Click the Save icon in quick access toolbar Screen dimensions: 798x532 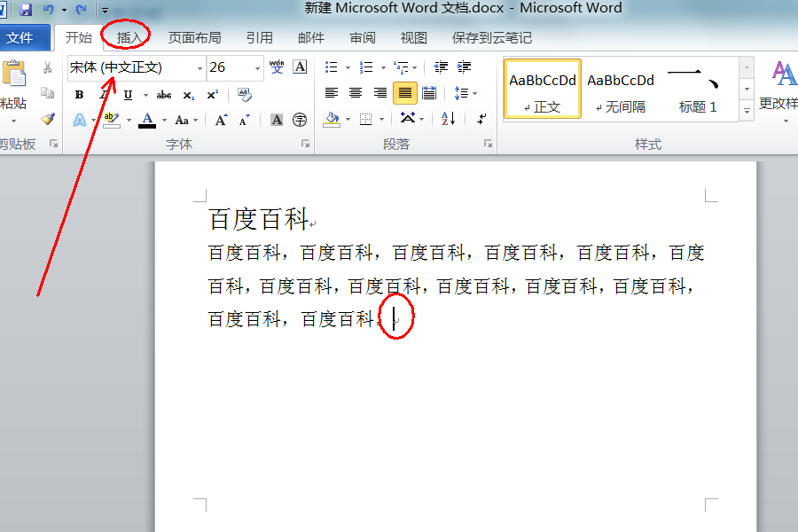pos(26,9)
